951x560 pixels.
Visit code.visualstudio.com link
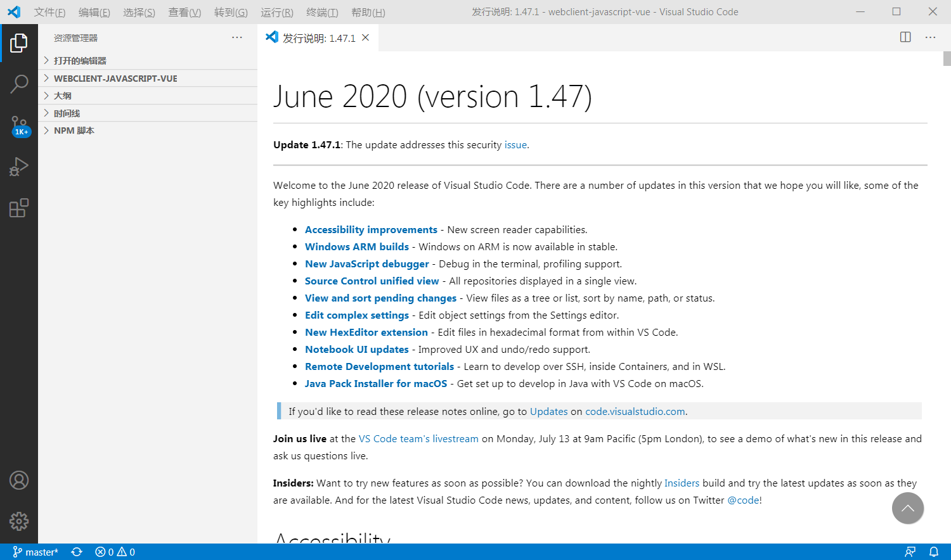635,412
